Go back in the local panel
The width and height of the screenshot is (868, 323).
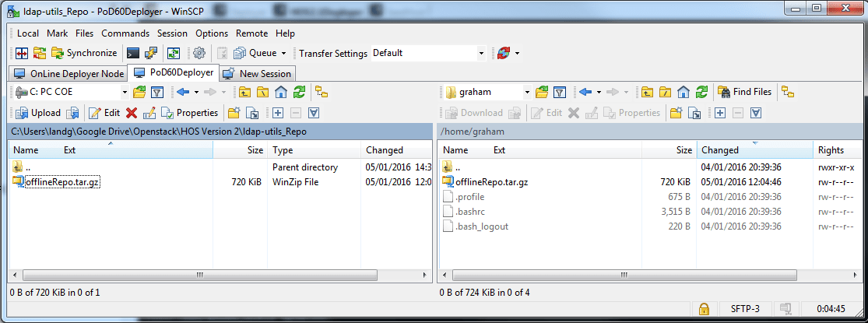pyautogui.click(x=183, y=92)
